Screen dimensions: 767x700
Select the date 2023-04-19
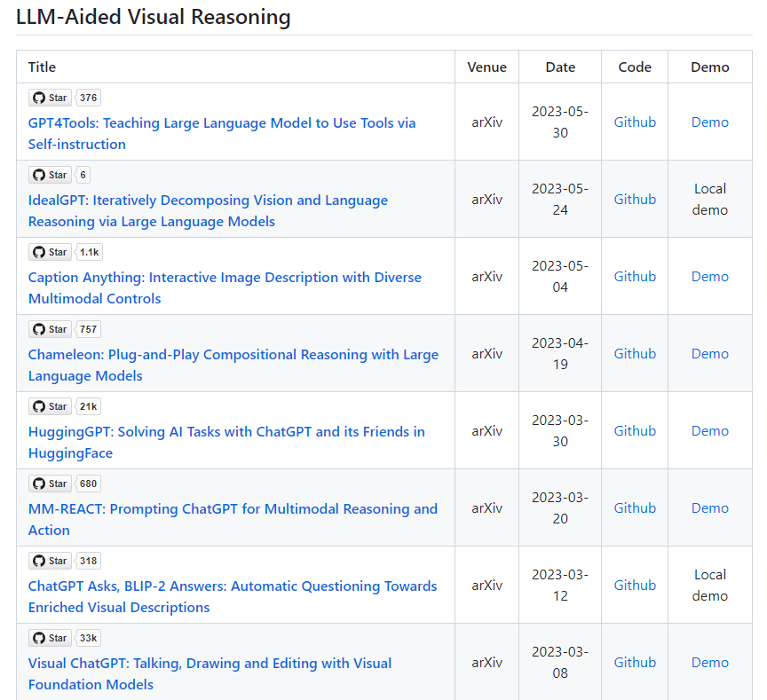[560, 354]
